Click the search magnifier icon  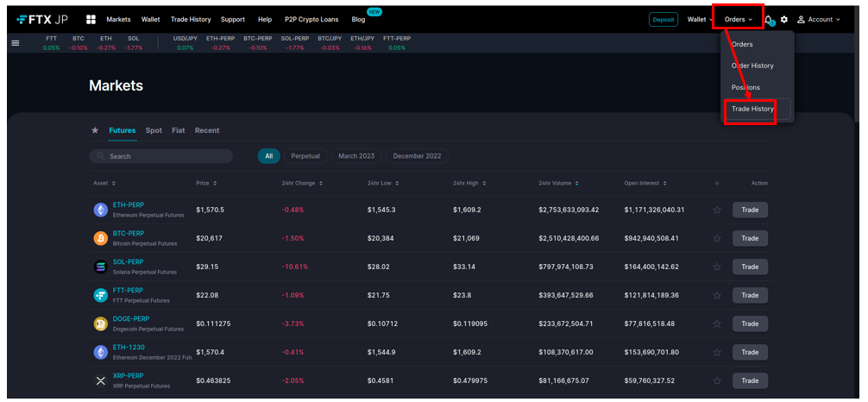tap(101, 156)
